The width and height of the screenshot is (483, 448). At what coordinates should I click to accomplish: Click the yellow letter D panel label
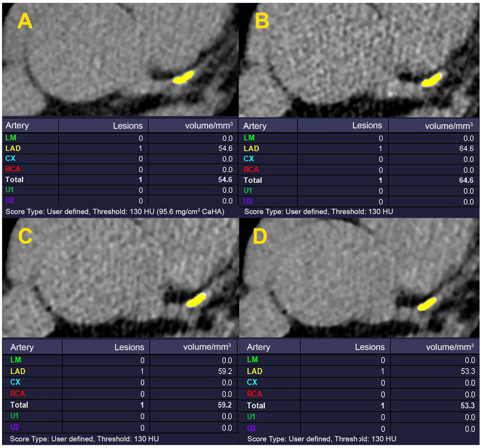[x=260, y=236]
